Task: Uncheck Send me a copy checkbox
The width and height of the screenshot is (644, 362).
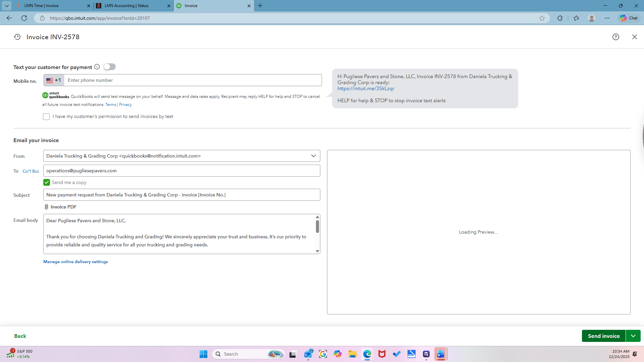Action: click(x=47, y=182)
